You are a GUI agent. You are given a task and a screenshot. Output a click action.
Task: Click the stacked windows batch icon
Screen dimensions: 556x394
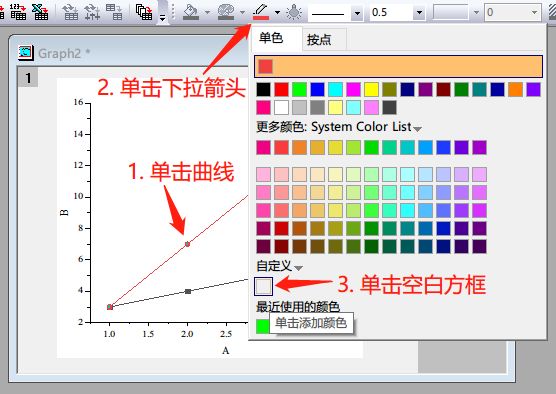coord(144,11)
